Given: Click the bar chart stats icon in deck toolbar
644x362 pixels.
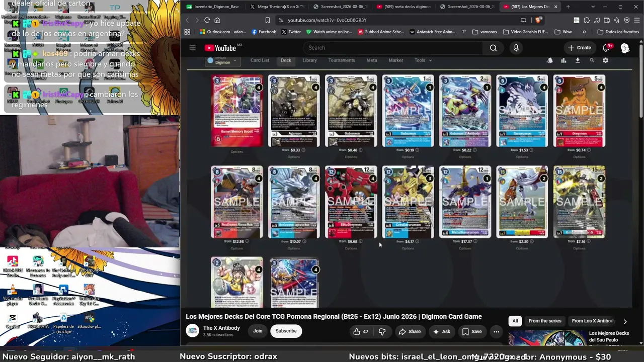Looking at the screenshot, I should pos(563,60).
